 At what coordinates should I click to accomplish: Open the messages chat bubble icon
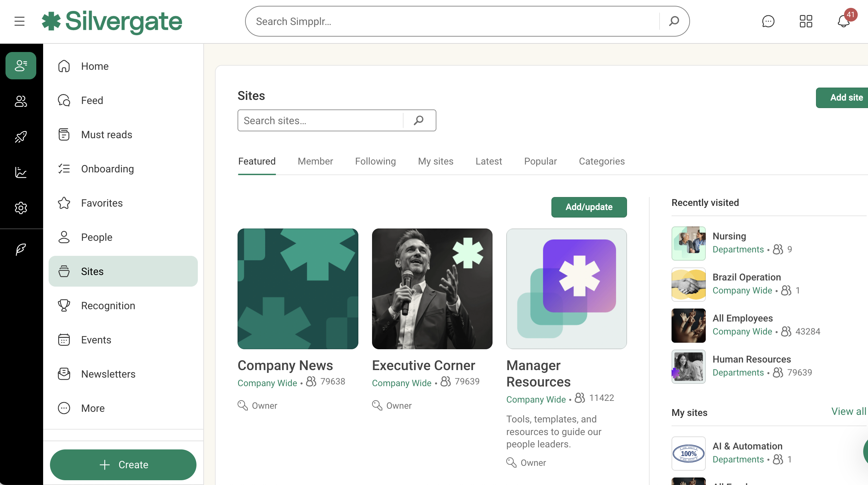(768, 21)
